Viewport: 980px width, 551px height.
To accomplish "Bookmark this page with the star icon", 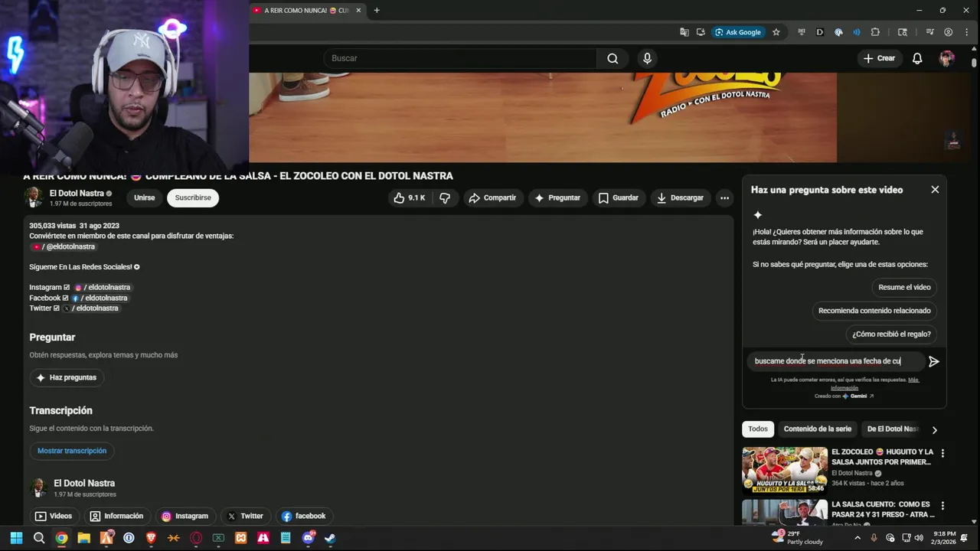I will tap(776, 32).
